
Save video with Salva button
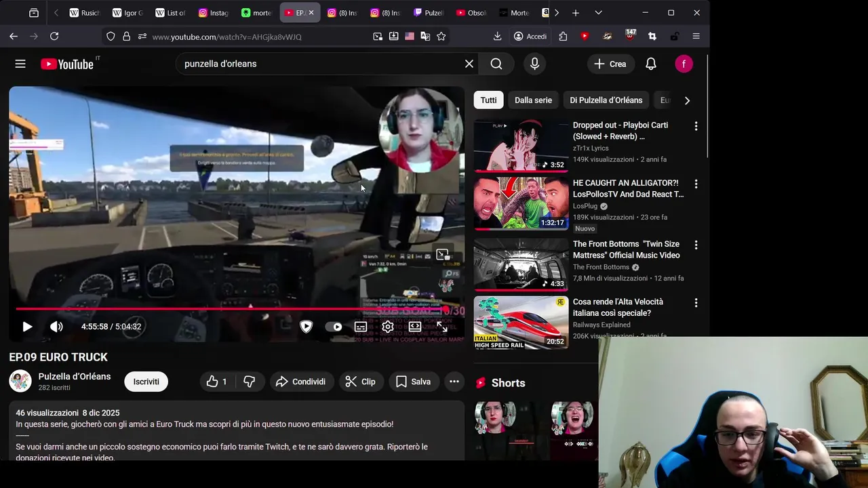pyautogui.click(x=414, y=382)
